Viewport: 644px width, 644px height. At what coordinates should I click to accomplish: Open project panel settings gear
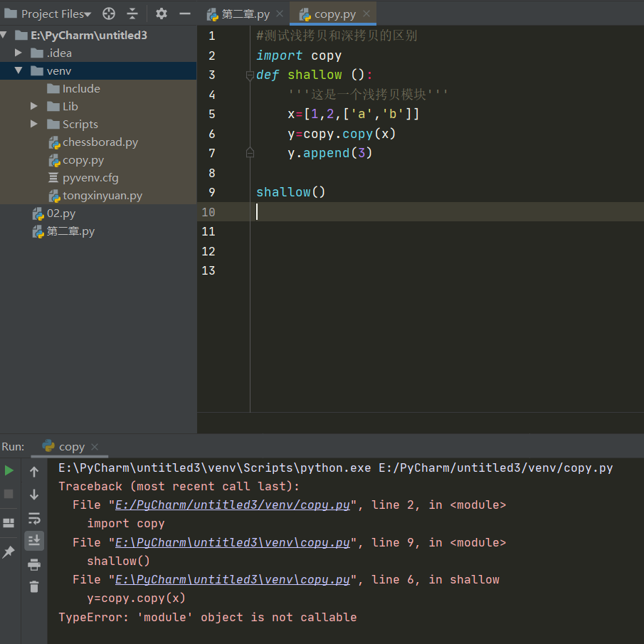[x=162, y=14]
